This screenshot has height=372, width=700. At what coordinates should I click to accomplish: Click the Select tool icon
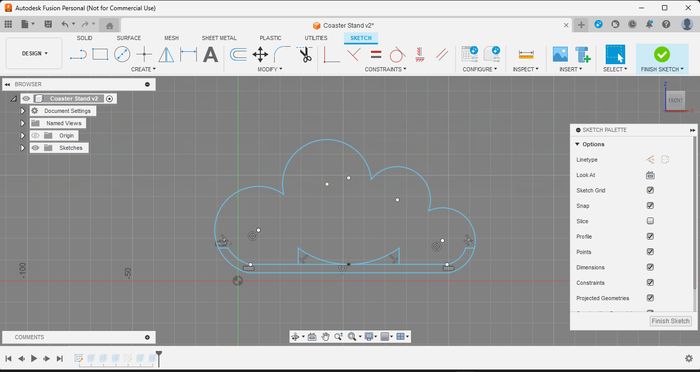[x=615, y=54]
